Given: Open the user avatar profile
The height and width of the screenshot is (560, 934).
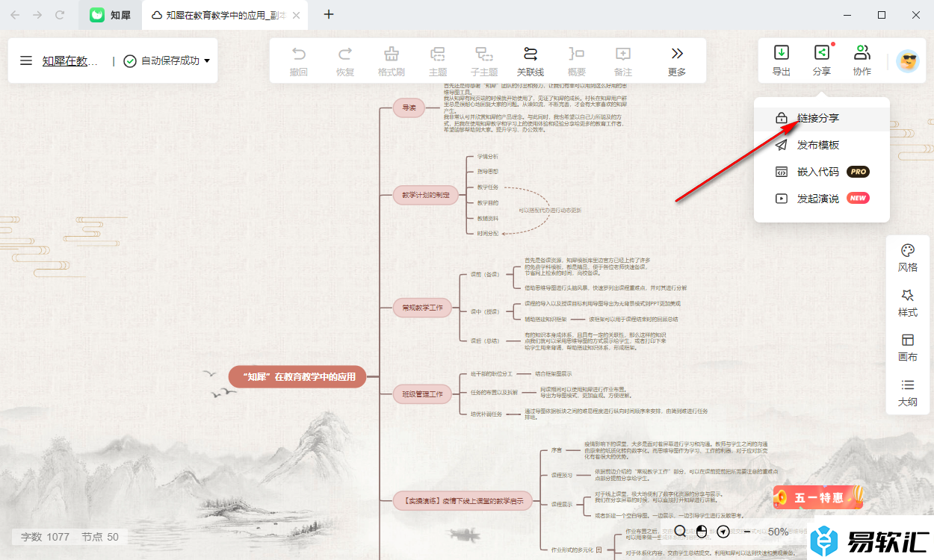Looking at the screenshot, I should tap(907, 61).
